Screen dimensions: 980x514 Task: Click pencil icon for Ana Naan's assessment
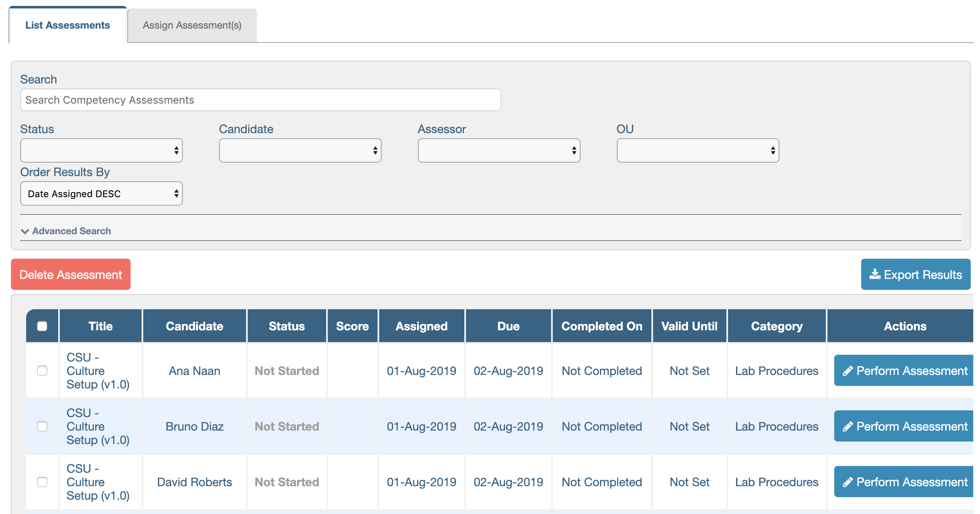848,371
